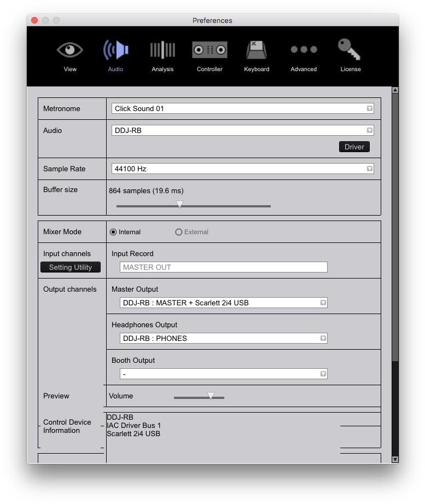Viewport: 425px width, 504px height.
Task: Open the Booth Output dropdown
Action: 224,374
